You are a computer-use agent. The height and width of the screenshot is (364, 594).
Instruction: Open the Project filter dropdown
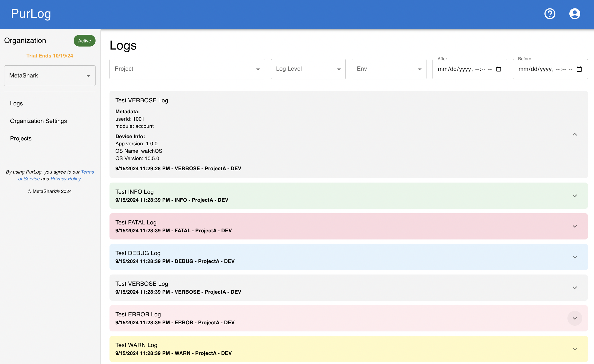pyautogui.click(x=187, y=69)
